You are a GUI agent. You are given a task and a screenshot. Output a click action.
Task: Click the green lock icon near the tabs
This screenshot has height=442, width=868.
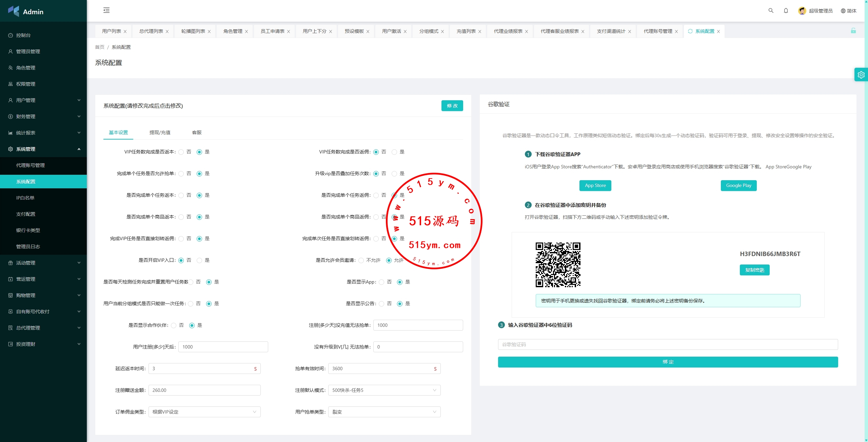point(853,31)
